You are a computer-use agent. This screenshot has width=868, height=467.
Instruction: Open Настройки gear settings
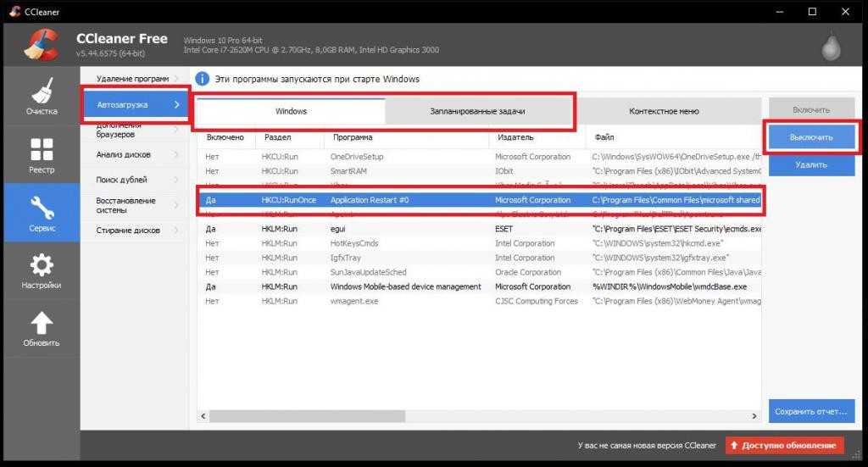(41, 271)
